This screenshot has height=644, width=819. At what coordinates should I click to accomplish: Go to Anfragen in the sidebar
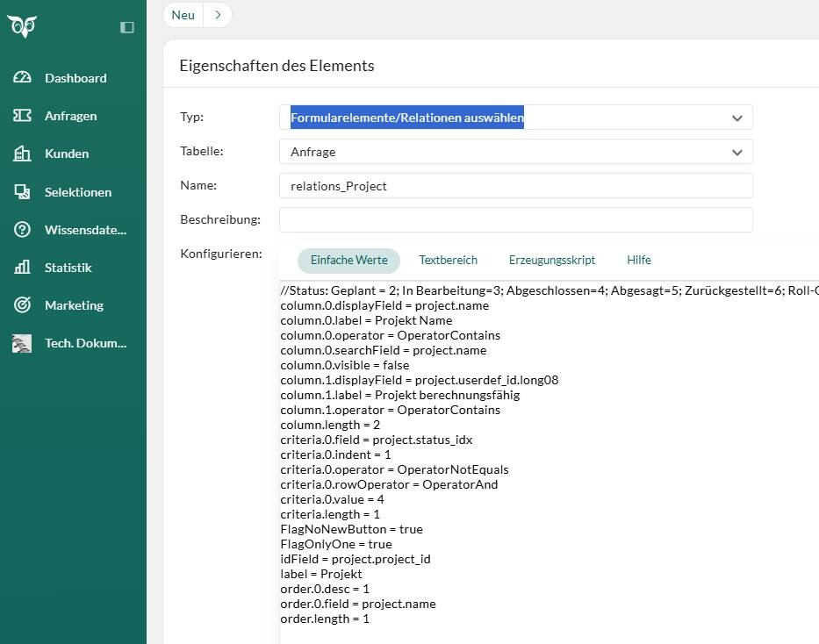click(x=70, y=116)
